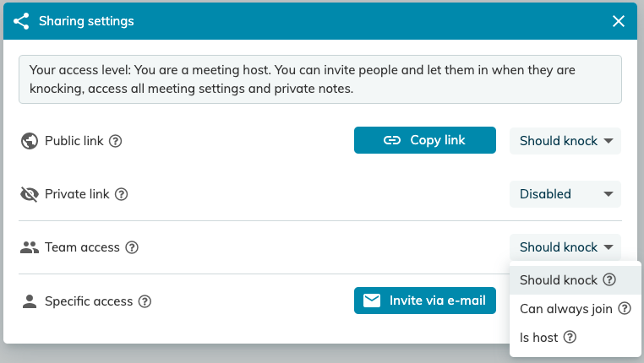Show the Team access help tooltip
Viewport: 644px width, 363px height.
[x=132, y=247]
